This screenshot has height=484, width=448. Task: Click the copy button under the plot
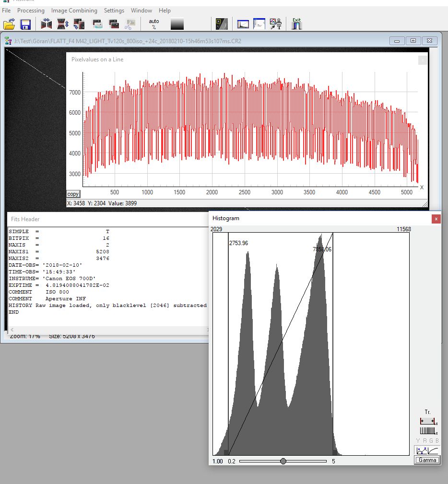point(73,194)
